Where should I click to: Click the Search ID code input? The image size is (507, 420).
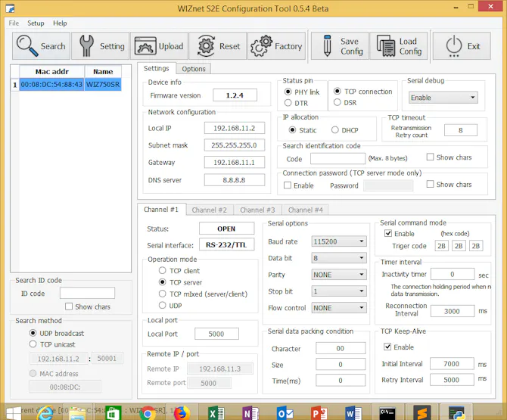(x=87, y=293)
